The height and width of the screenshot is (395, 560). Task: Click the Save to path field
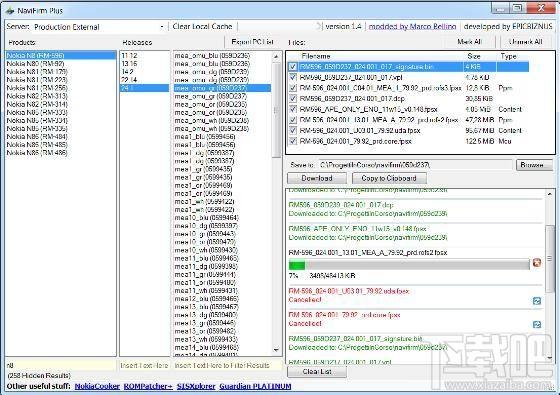pyautogui.click(x=415, y=165)
